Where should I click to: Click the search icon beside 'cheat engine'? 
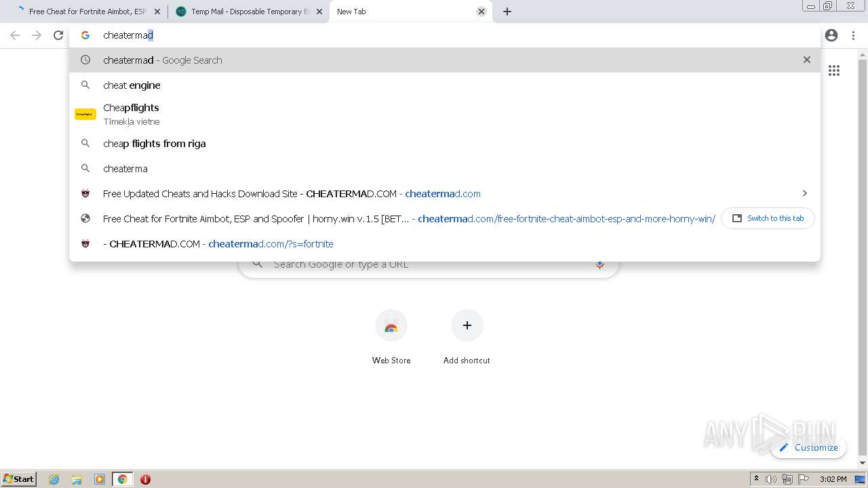(x=85, y=85)
